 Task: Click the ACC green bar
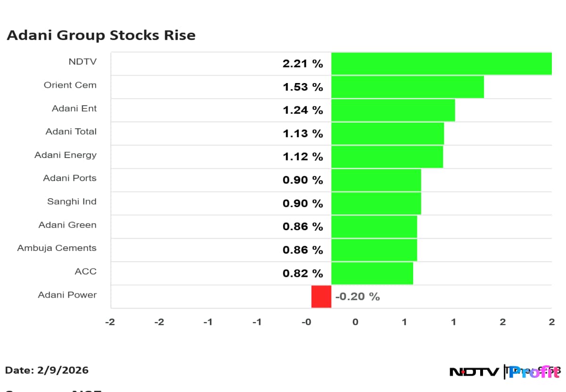pos(372,273)
